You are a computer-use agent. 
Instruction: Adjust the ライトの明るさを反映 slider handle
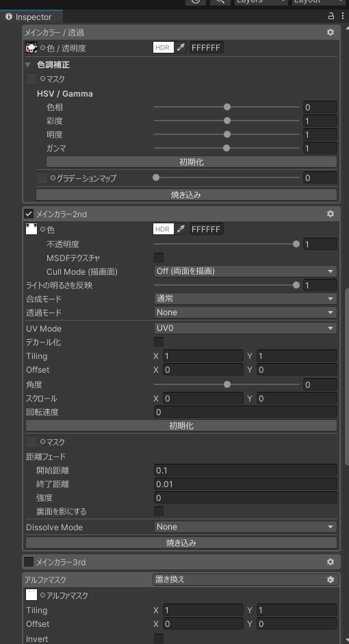point(296,285)
